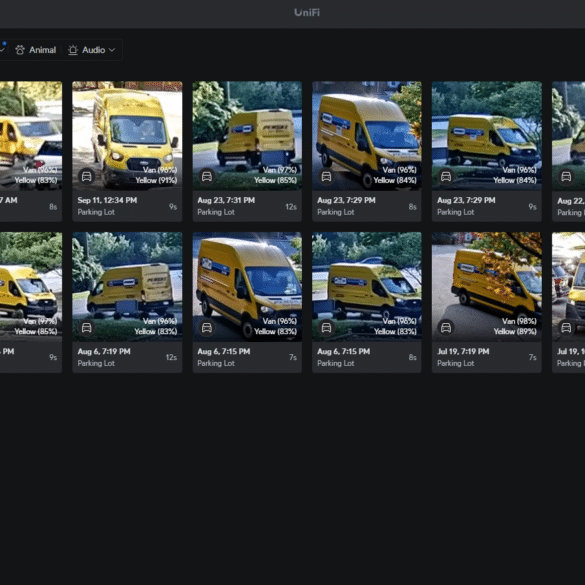Viewport: 585px width, 585px height.
Task: Open the 7s Aug 6, 7:15 PM thumbnail
Action: pos(247,287)
